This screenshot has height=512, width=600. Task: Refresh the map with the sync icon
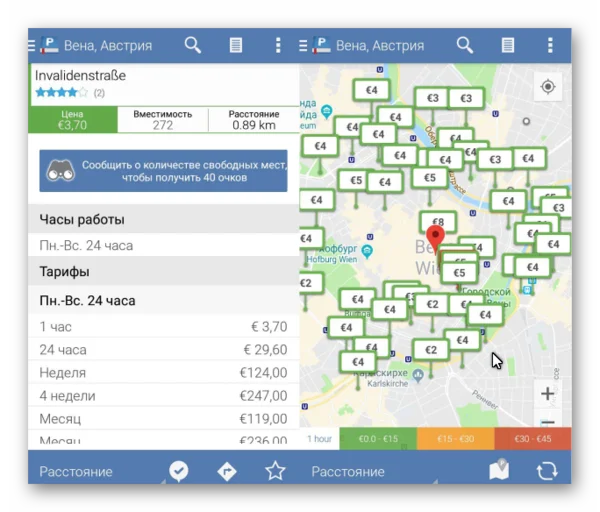coord(547,471)
